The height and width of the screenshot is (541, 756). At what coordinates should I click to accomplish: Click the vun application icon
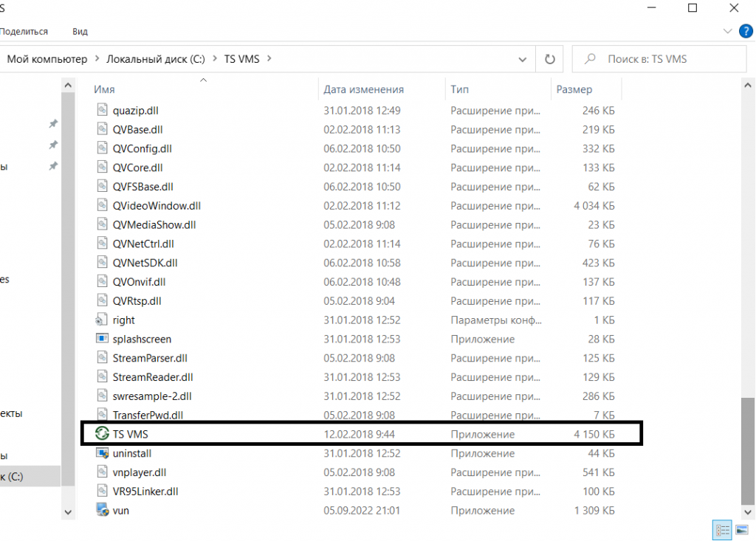point(103,510)
